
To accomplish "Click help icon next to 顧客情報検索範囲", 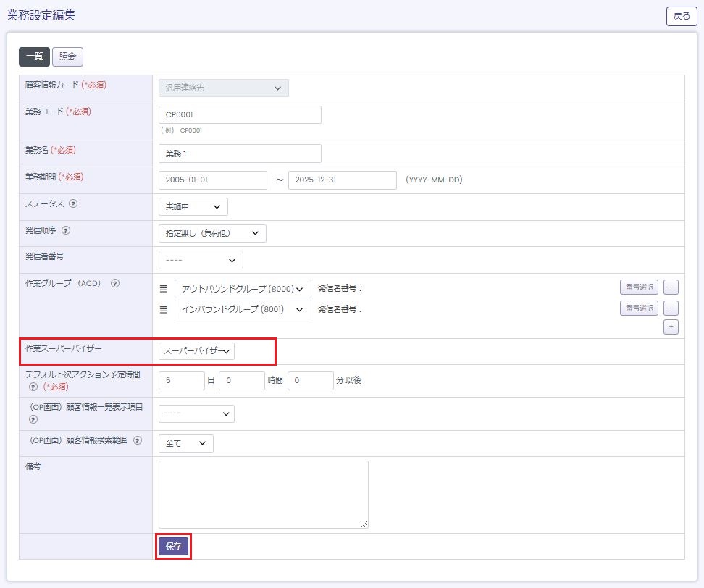I will (138, 440).
